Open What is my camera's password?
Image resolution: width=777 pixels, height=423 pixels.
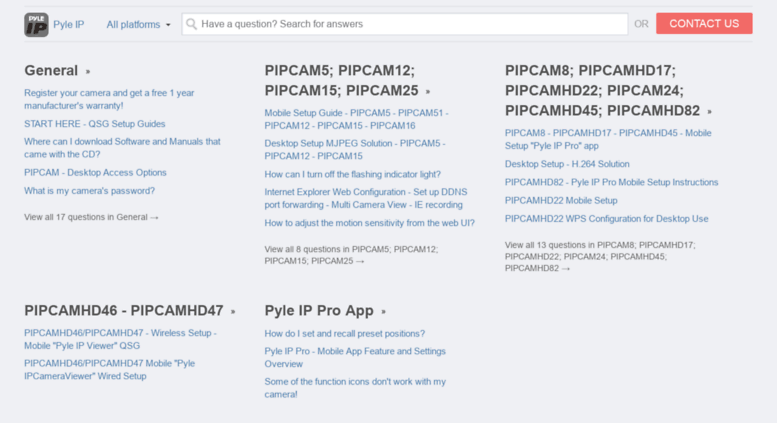coord(89,191)
